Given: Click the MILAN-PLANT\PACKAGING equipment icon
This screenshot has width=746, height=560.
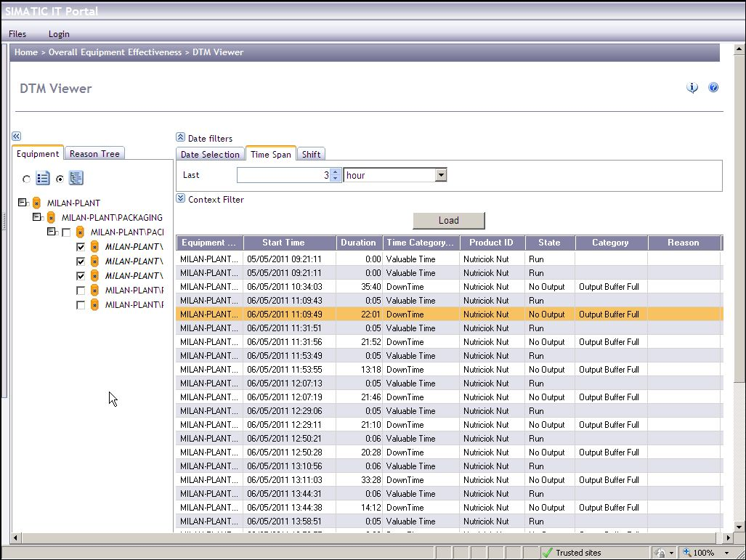Looking at the screenshot, I should tap(51, 218).
